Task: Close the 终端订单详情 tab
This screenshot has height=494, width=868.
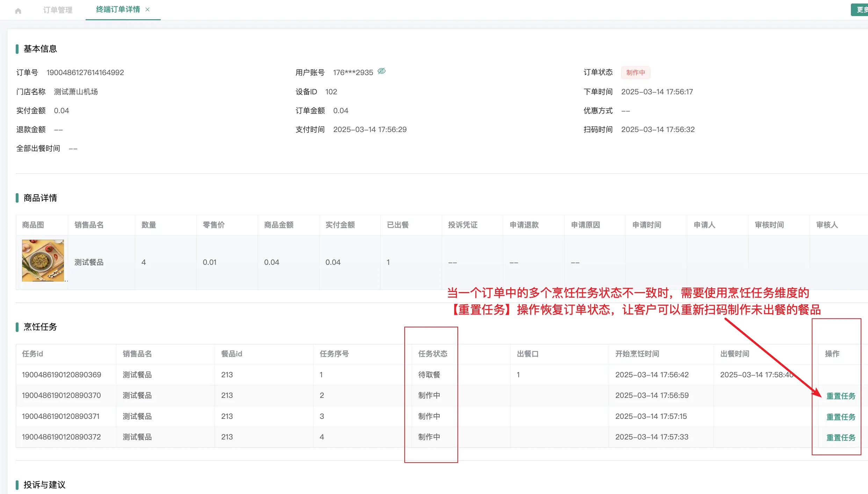Action: click(x=147, y=9)
